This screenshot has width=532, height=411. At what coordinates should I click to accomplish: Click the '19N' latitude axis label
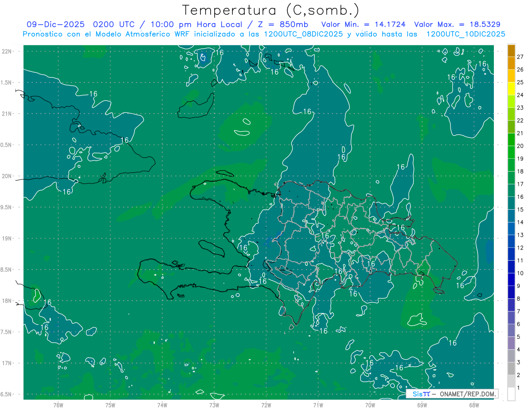pos(8,239)
